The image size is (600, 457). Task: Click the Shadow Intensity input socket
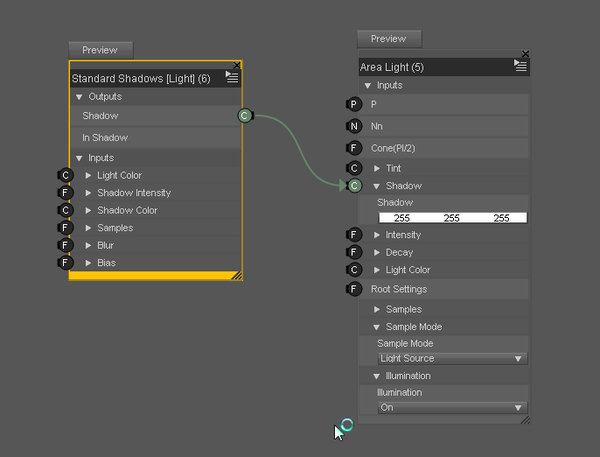tap(66, 193)
